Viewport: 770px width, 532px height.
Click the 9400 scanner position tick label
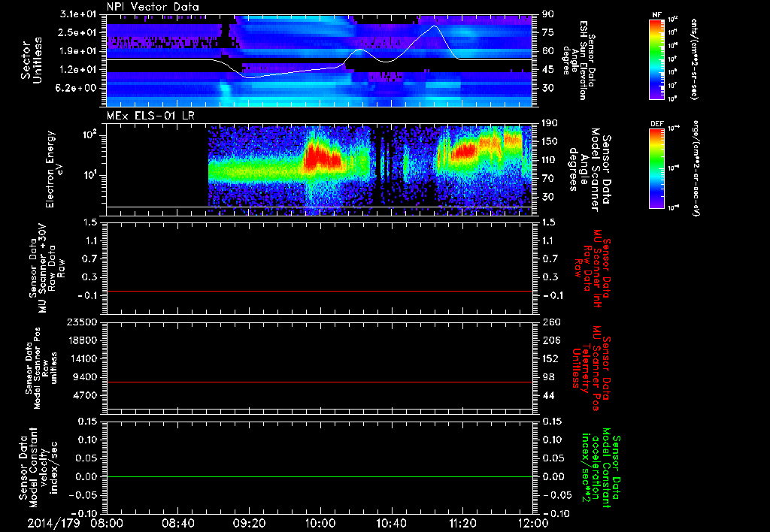click(x=84, y=377)
